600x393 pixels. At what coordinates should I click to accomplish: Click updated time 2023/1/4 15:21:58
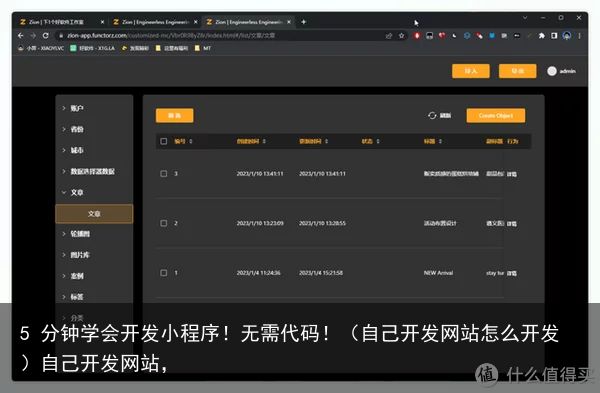(x=321, y=273)
